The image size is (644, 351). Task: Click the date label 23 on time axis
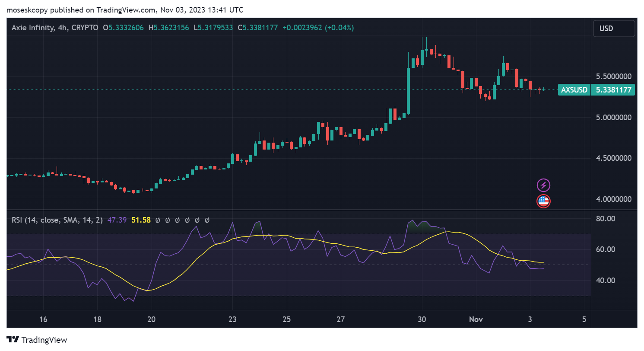(x=232, y=319)
